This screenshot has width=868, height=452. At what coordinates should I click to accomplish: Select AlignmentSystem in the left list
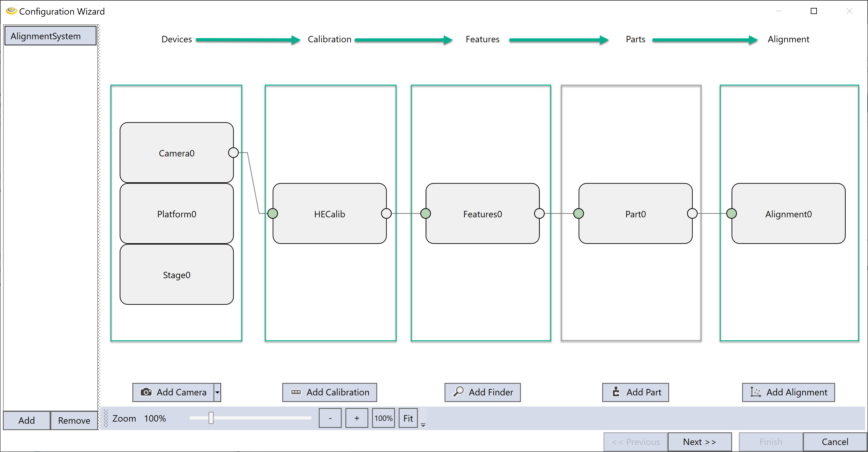(x=51, y=36)
